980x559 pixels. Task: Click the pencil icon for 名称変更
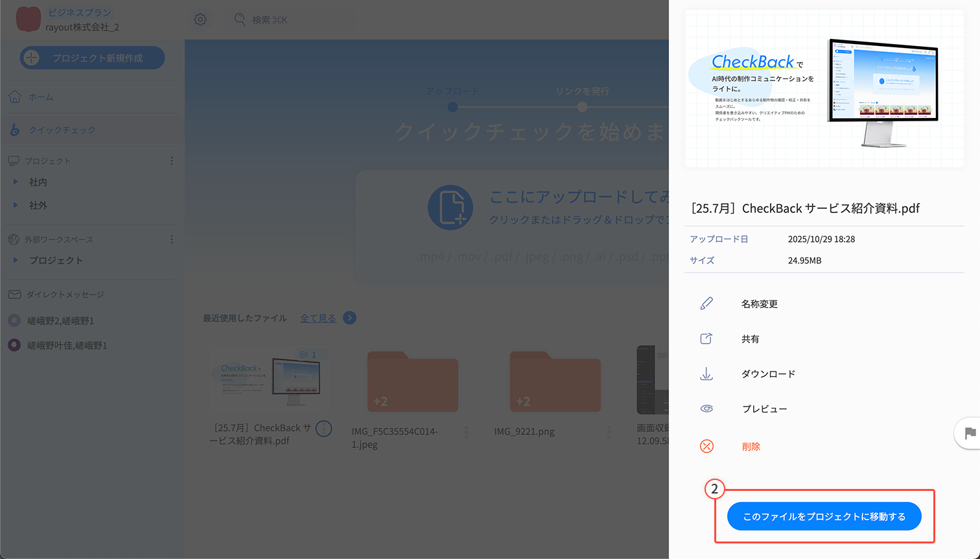(706, 303)
